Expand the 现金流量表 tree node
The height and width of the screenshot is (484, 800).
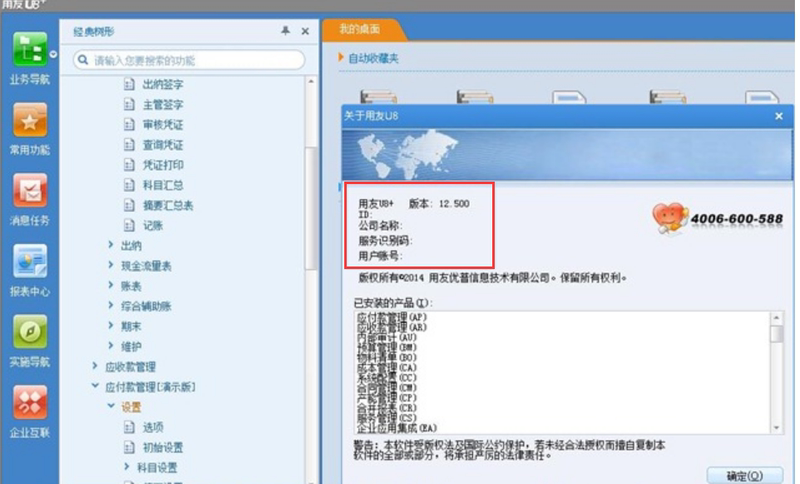111,265
